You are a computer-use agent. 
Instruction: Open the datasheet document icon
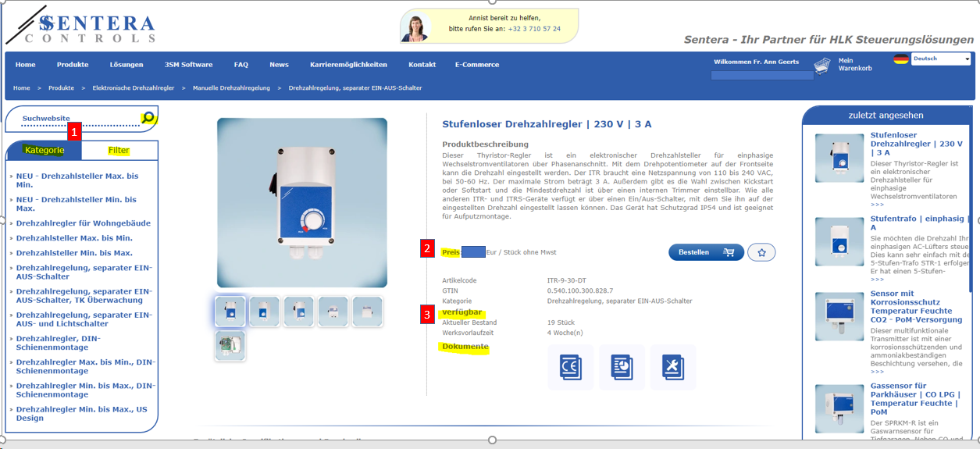point(622,367)
